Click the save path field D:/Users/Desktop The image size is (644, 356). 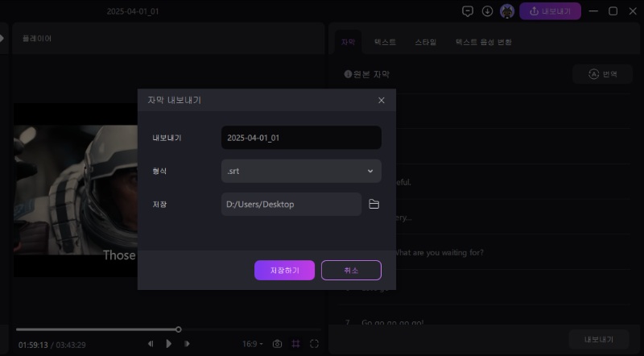[291, 205]
